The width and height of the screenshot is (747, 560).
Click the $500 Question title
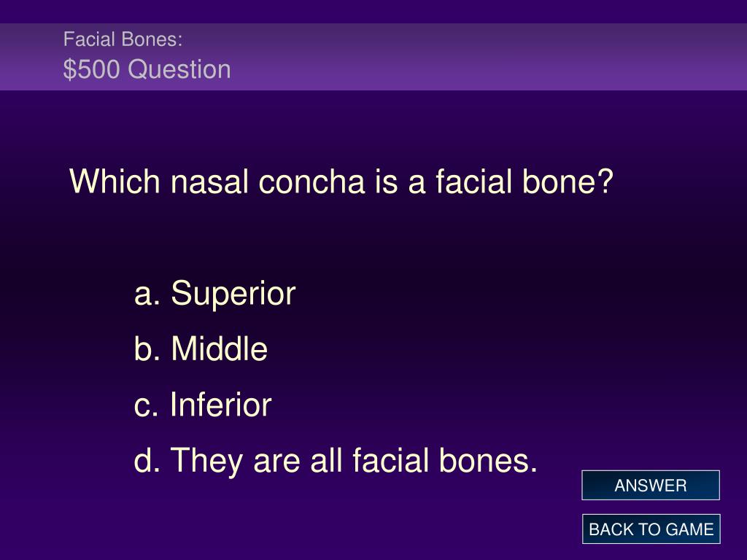coord(147,69)
